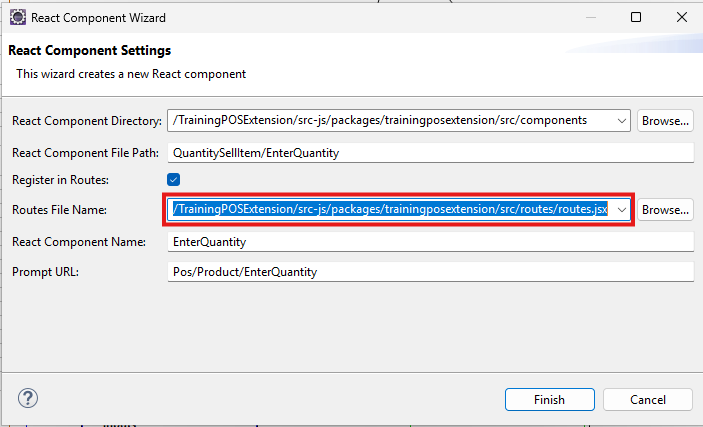
Task: Click the highlighted routes.jsx path text
Action: [390, 210]
